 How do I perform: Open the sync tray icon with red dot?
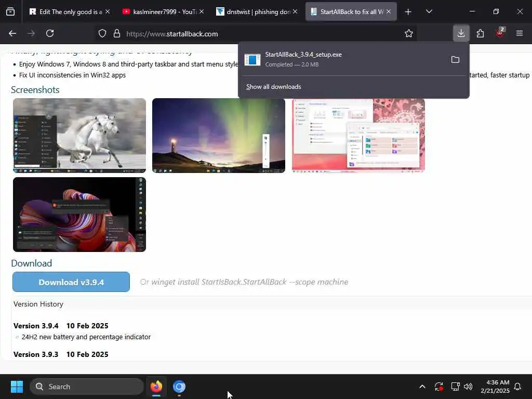coord(438,387)
